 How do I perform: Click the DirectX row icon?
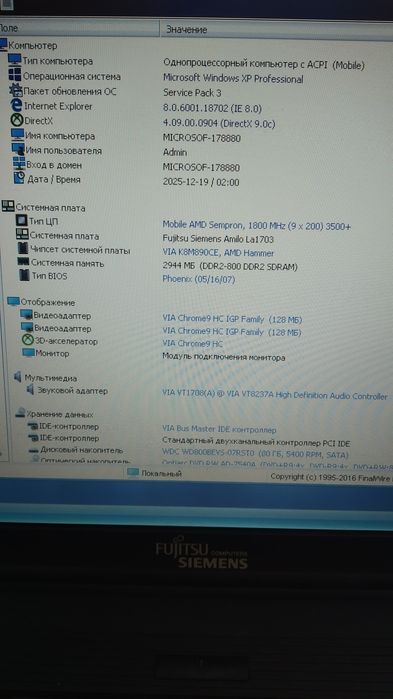pos(17,120)
